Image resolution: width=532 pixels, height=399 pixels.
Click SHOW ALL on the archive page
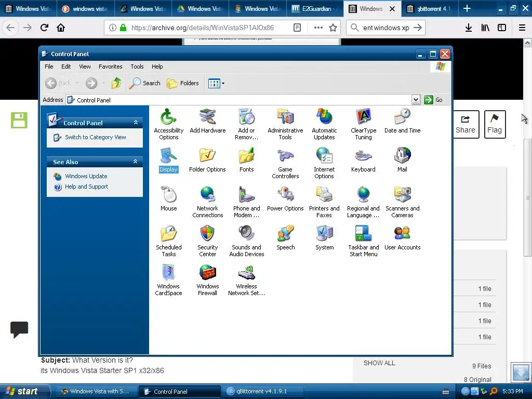379,363
